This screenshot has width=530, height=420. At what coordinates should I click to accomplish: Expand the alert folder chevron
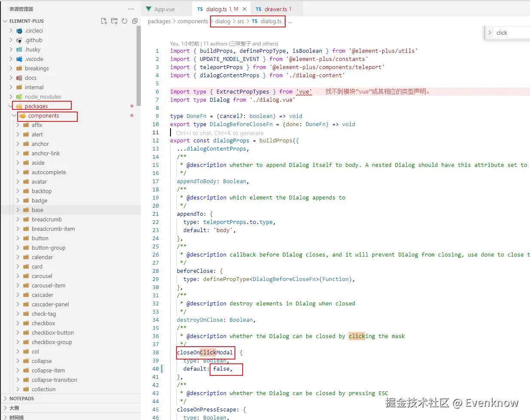pos(18,134)
